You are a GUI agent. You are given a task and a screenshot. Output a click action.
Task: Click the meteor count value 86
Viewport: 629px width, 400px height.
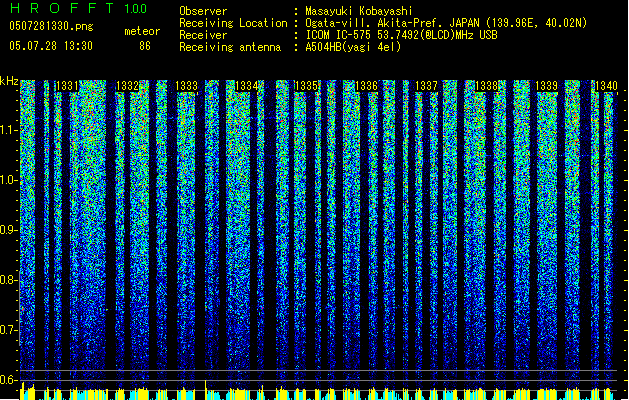(145, 46)
